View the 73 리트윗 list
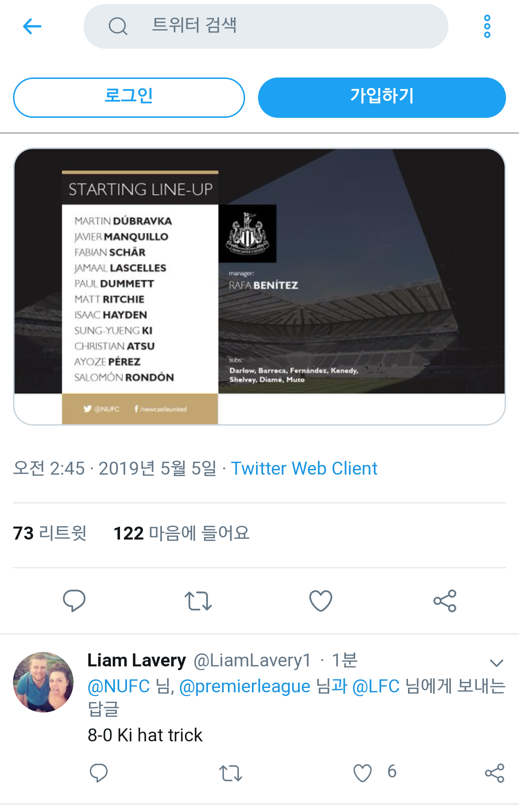 [50, 533]
